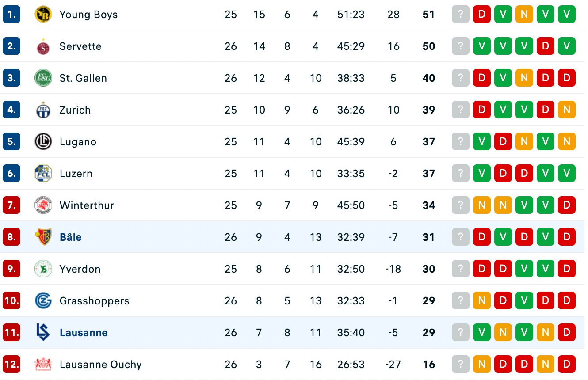Click the orange N result in Young Boys' row
This screenshot has height=380, width=588.
tap(524, 14)
